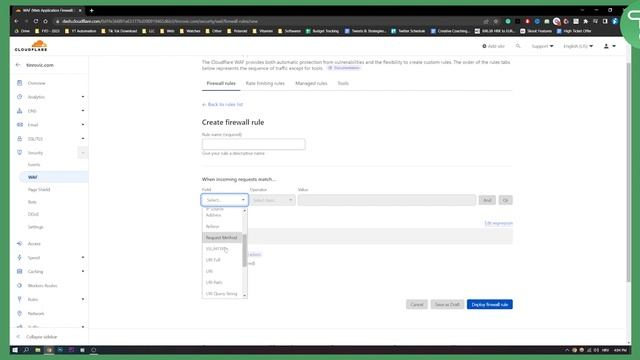Switch to the Rate limiting rules tab
Image resolution: width=640 pixels, height=360 pixels.
265,83
